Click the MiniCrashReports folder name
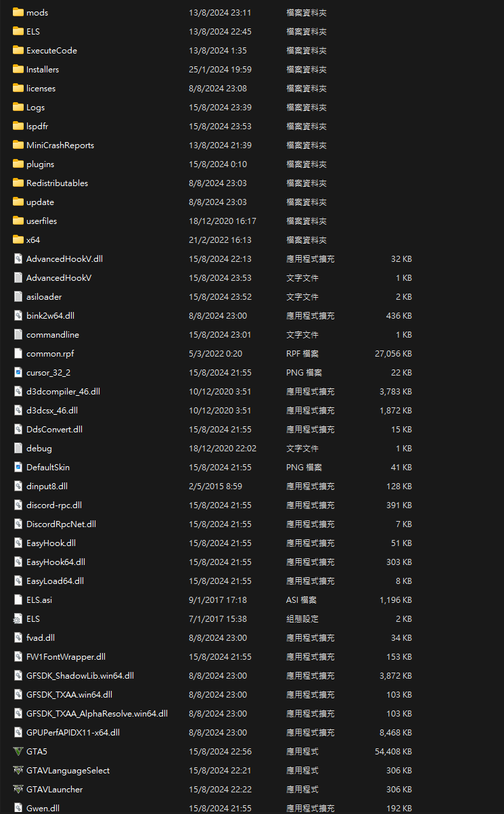Viewport: 504px width, 814px height. click(x=60, y=145)
